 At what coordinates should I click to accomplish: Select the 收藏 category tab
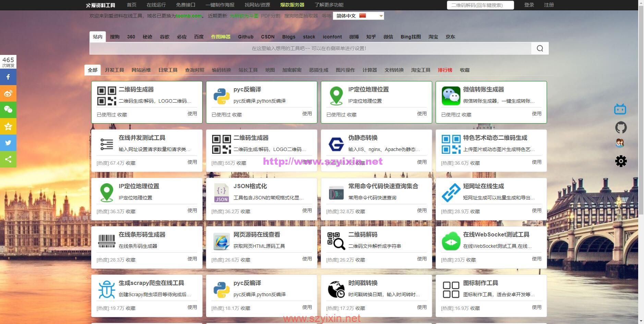pyautogui.click(x=464, y=70)
